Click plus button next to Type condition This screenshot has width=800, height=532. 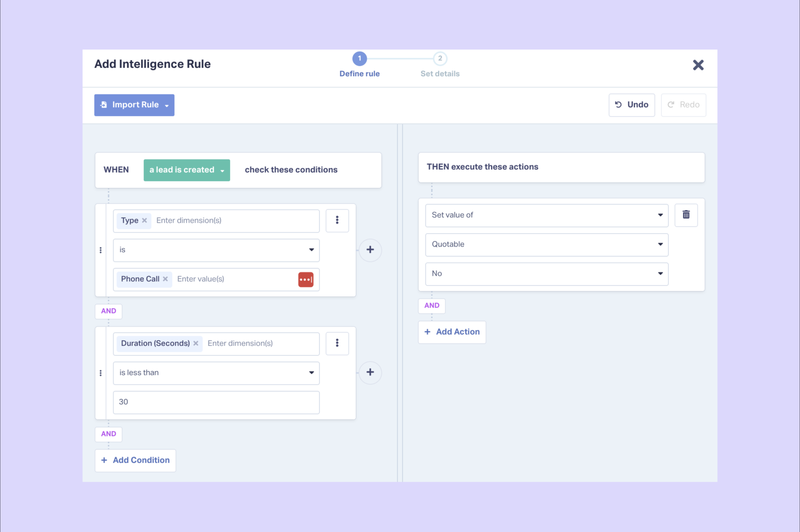point(370,250)
